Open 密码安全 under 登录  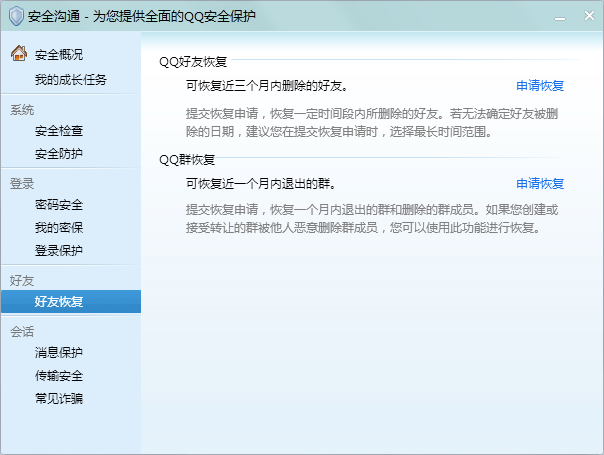59,205
